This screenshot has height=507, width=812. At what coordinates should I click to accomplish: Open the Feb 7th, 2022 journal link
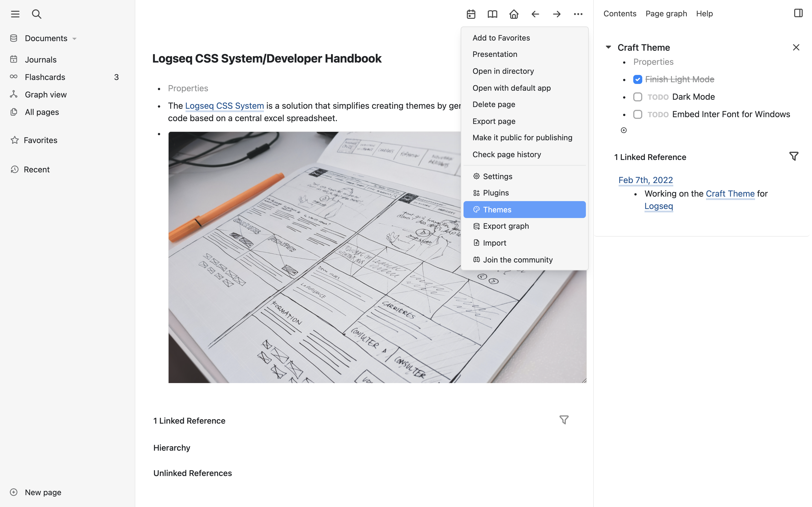(x=645, y=180)
